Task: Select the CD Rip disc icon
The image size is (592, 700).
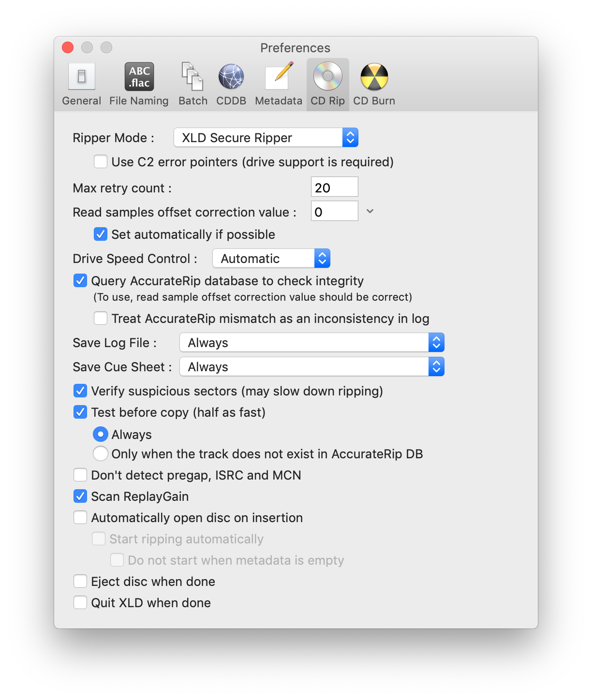Action: coord(327,77)
